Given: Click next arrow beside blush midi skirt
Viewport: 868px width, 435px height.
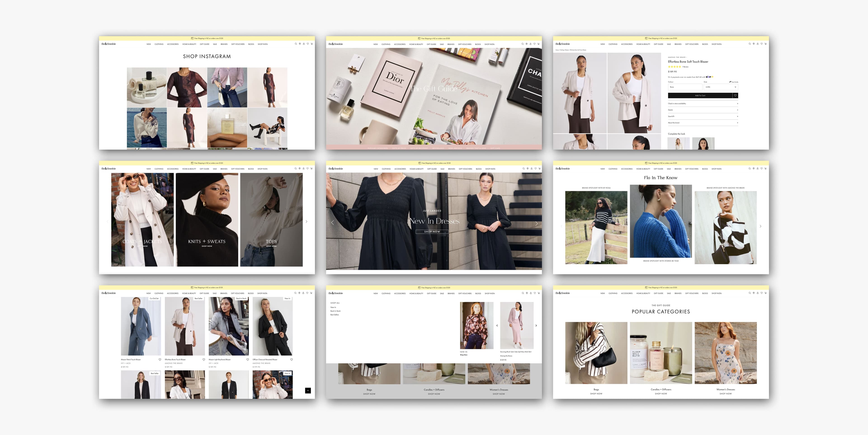Looking at the screenshot, I should (x=536, y=325).
